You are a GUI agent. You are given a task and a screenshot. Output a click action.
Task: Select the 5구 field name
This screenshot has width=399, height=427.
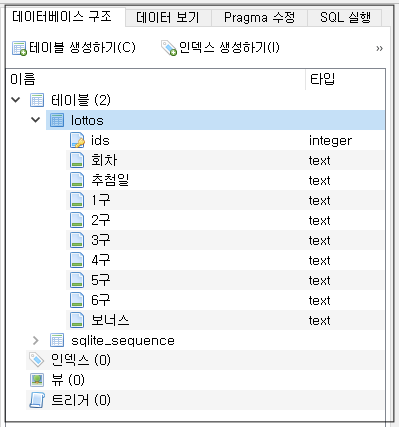pos(100,280)
